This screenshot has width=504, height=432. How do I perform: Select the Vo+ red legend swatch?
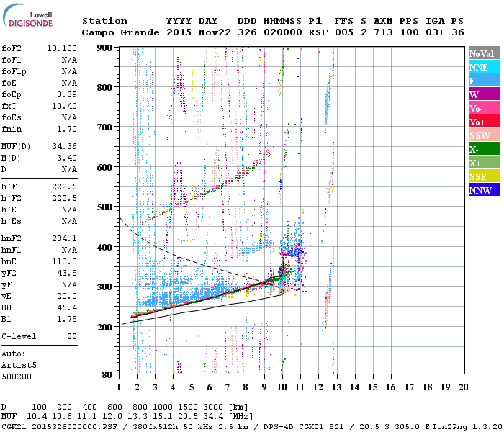point(484,121)
